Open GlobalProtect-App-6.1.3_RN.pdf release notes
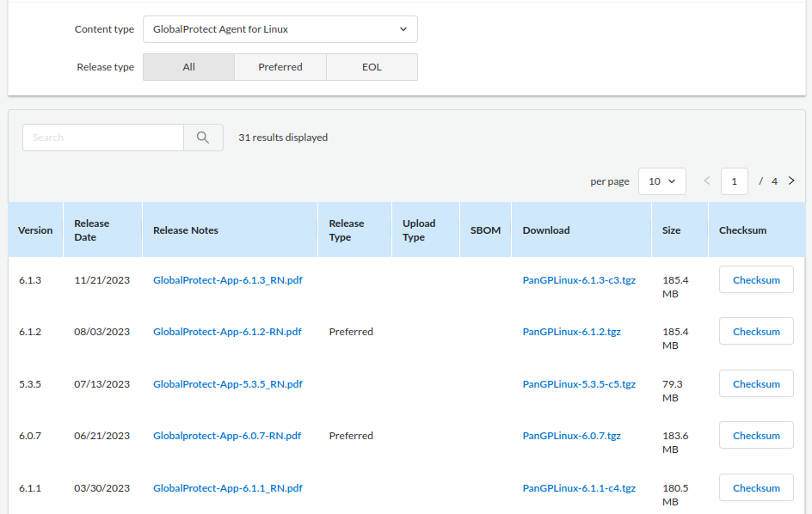 pos(227,280)
